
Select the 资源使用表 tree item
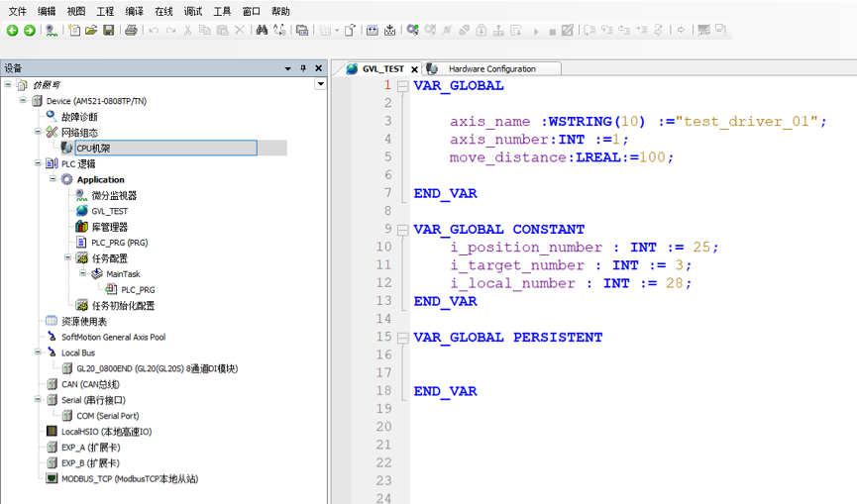[x=83, y=321]
